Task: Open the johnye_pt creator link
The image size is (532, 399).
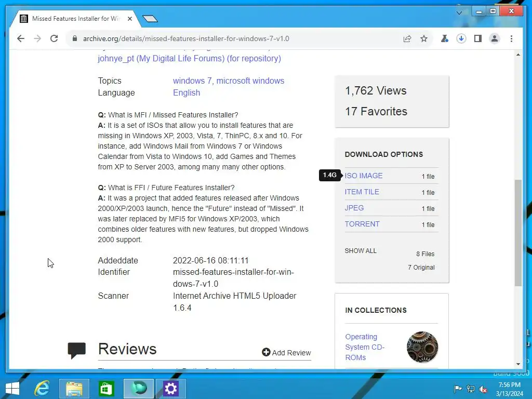Action: pyautogui.click(x=189, y=58)
